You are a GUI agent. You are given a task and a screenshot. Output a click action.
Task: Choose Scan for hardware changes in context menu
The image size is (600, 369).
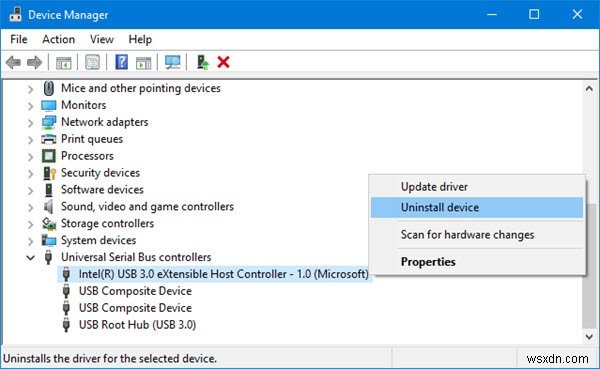click(x=477, y=235)
